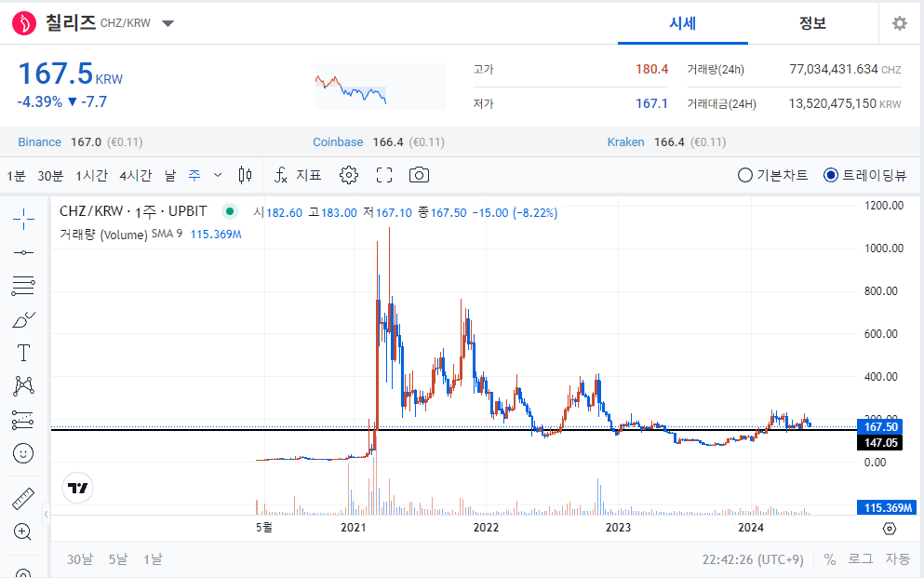Select the brush drawing tool
The width and height of the screenshot is (924, 578).
click(23, 320)
